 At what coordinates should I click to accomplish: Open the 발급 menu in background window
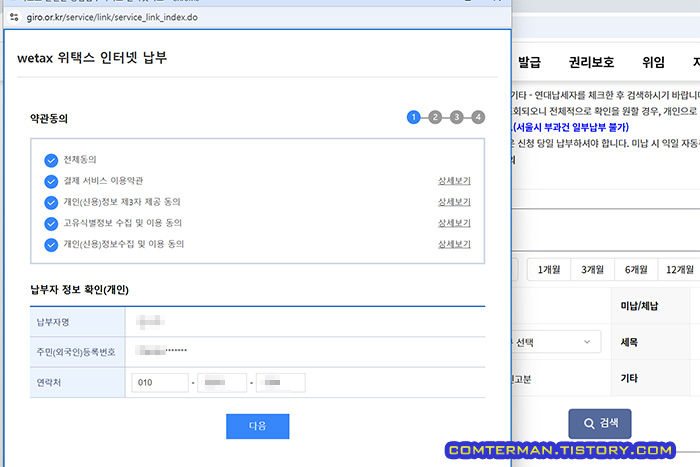tap(529, 62)
